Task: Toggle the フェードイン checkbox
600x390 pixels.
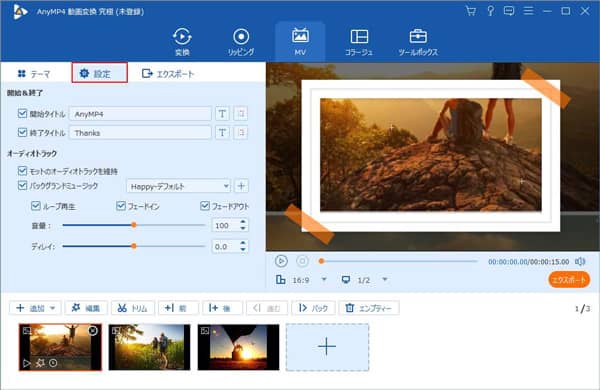Action: (121, 206)
